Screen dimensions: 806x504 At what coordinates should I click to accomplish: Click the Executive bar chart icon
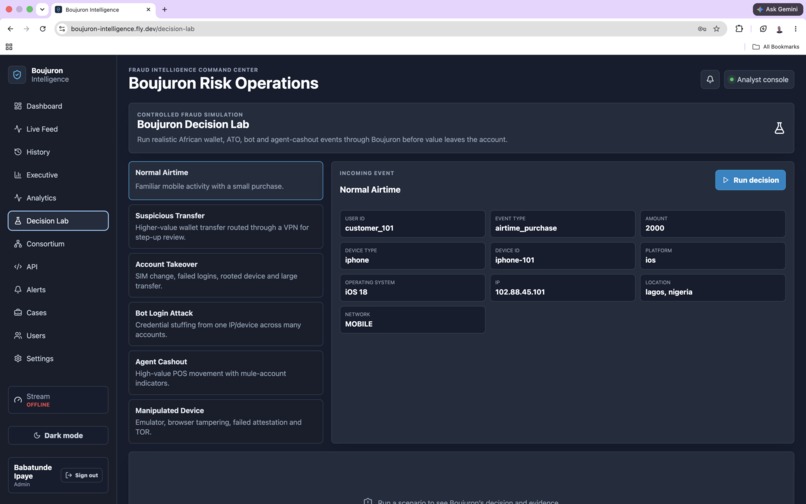click(x=18, y=175)
